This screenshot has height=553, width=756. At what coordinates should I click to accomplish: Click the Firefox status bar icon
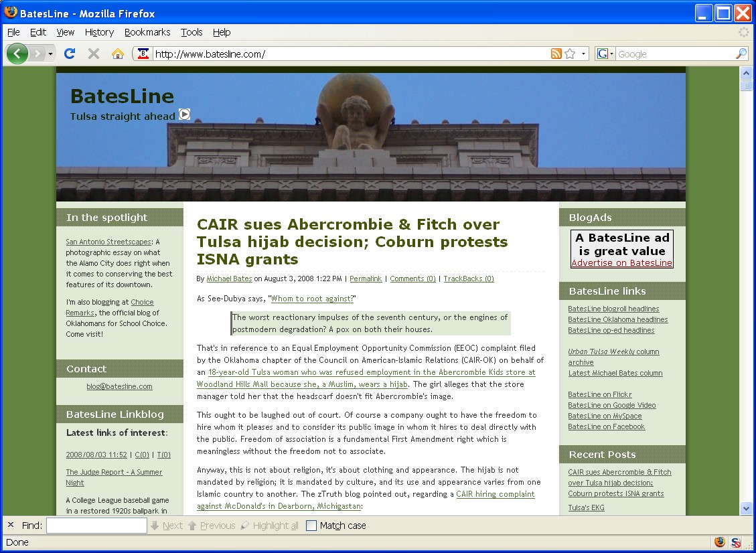pos(720,542)
